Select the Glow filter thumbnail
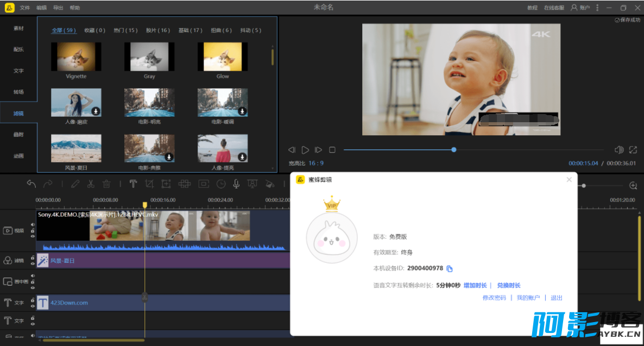Screen dimensions: 644x346 tap(223, 57)
